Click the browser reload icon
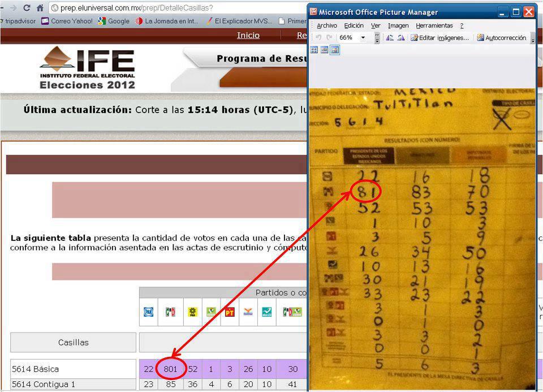 27,8
